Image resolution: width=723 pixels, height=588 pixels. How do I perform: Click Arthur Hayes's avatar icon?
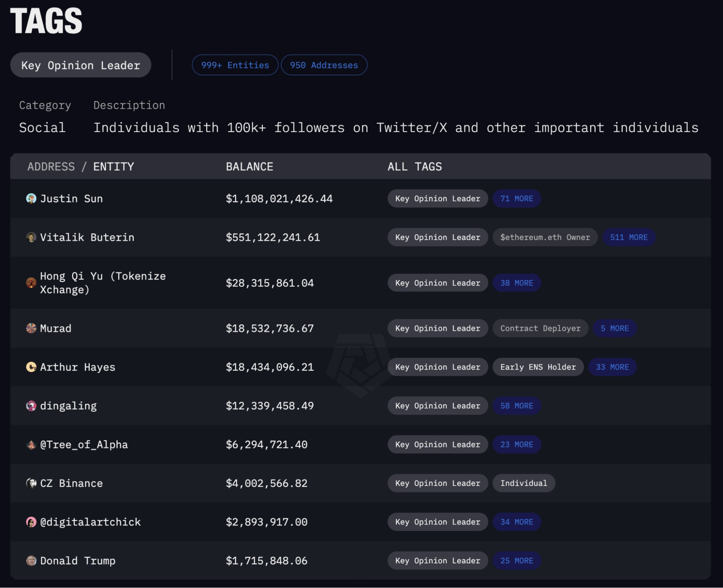(32, 367)
